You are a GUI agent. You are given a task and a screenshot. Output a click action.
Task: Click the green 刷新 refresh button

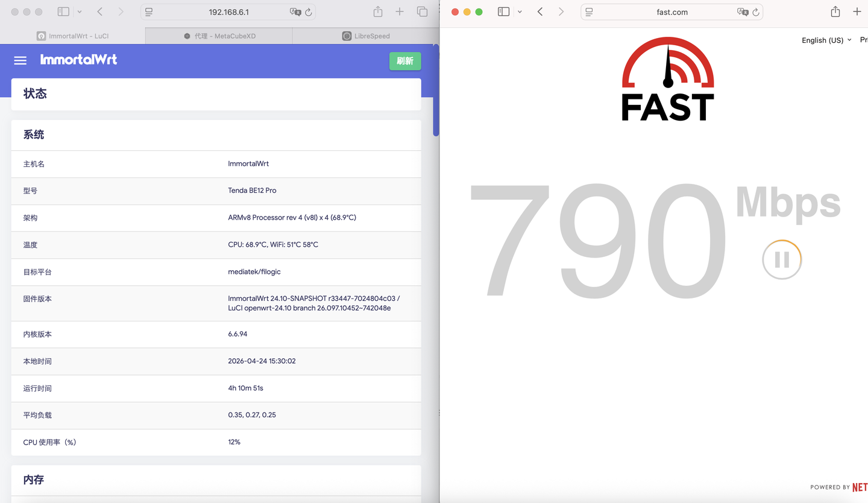click(405, 61)
